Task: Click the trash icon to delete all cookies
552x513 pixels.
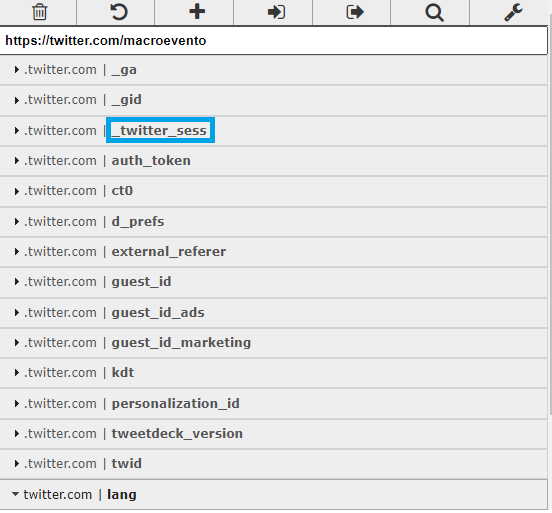Action: (39, 12)
